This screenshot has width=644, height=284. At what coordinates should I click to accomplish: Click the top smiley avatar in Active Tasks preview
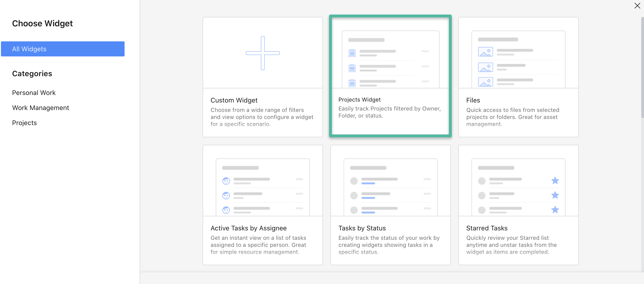pyautogui.click(x=226, y=181)
